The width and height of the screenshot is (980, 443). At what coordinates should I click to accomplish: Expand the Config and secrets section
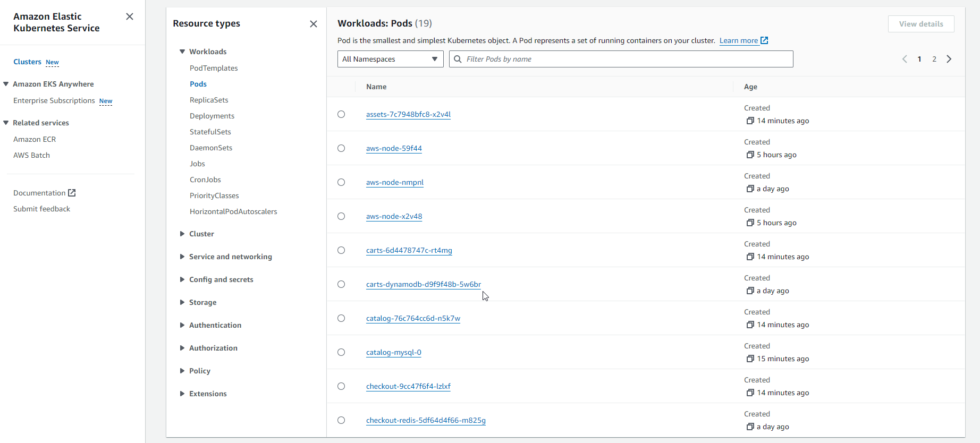tap(182, 279)
